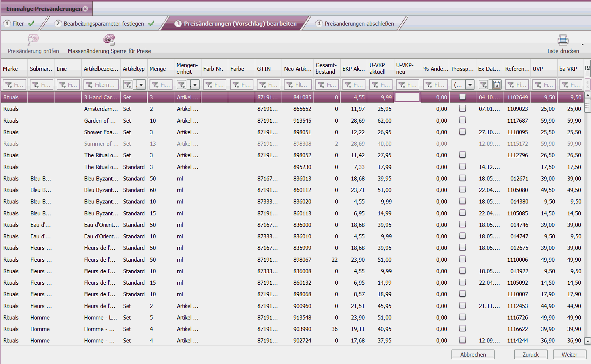
Task: Click the funnel icon in Neo-Artikel filter
Action: [x=289, y=85]
